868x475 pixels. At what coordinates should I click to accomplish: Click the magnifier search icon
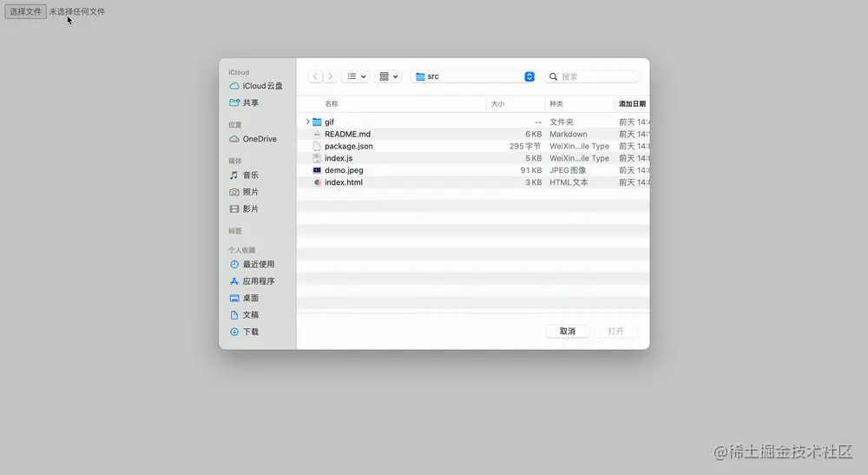pyautogui.click(x=553, y=77)
